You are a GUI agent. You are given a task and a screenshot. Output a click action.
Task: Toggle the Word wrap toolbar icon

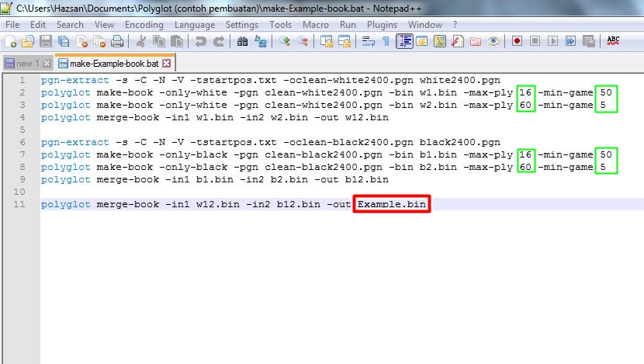[368, 41]
